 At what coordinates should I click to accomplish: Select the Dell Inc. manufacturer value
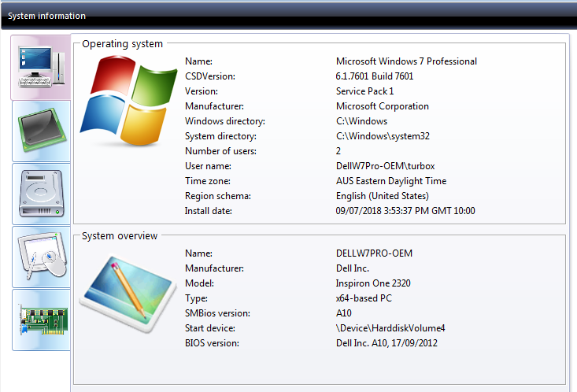353,268
